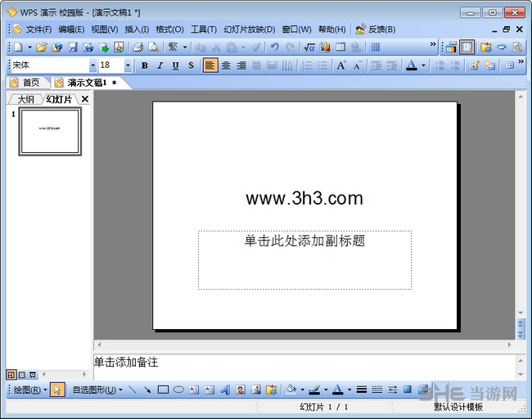Viewport: 532px width, 419px height.
Task: Align text left
Action: [x=210, y=65]
